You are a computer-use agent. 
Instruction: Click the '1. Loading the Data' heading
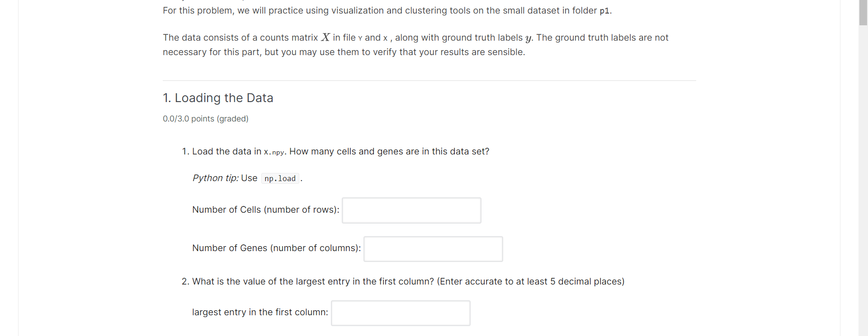tap(218, 98)
